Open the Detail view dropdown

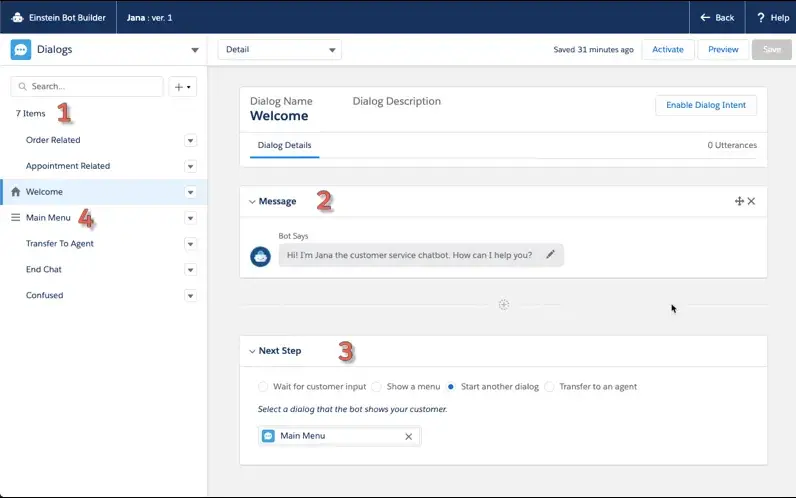pos(279,50)
